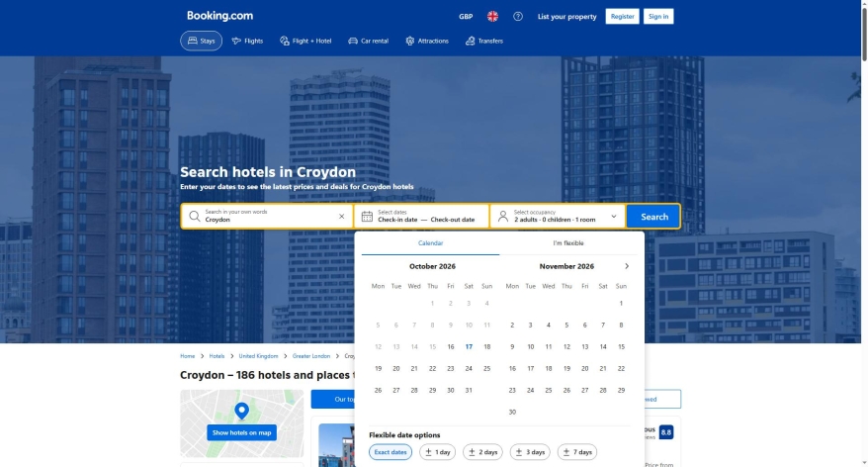Select the Stays tab

coord(201,41)
